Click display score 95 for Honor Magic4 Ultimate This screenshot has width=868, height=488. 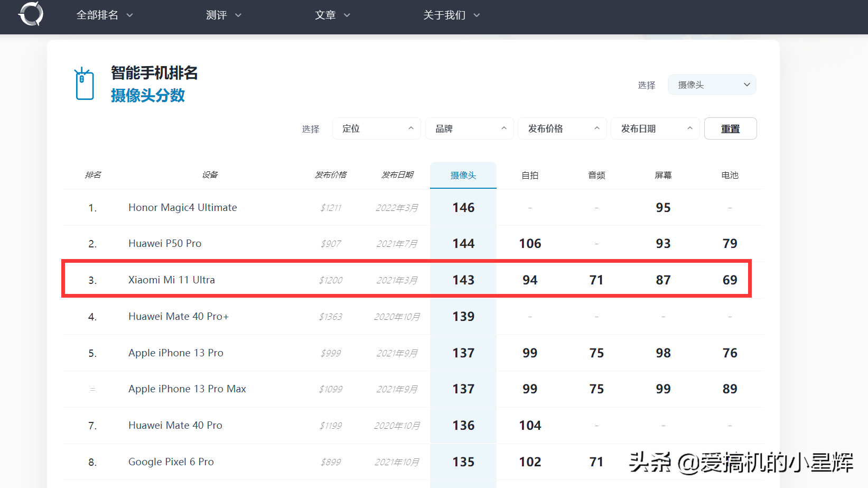pos(663,207)
